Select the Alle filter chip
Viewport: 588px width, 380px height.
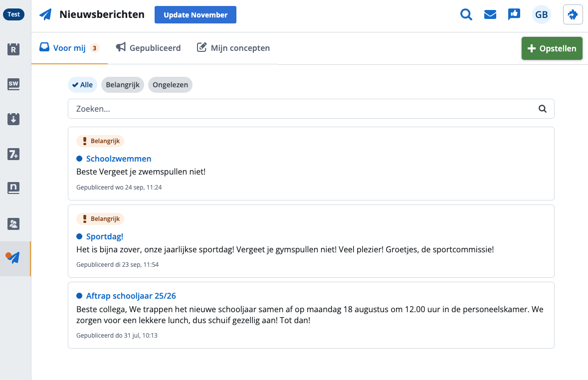coord(82,85)
